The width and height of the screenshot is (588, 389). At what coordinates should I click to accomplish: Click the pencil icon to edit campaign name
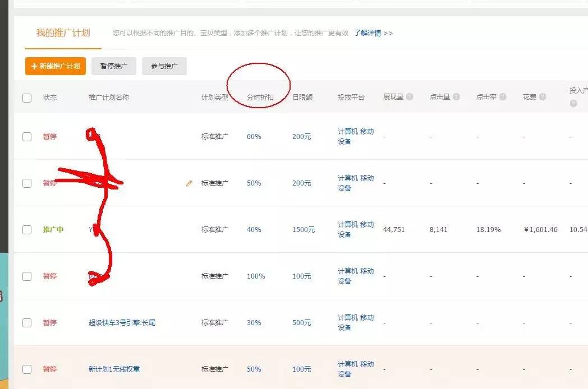pos(189,183)
